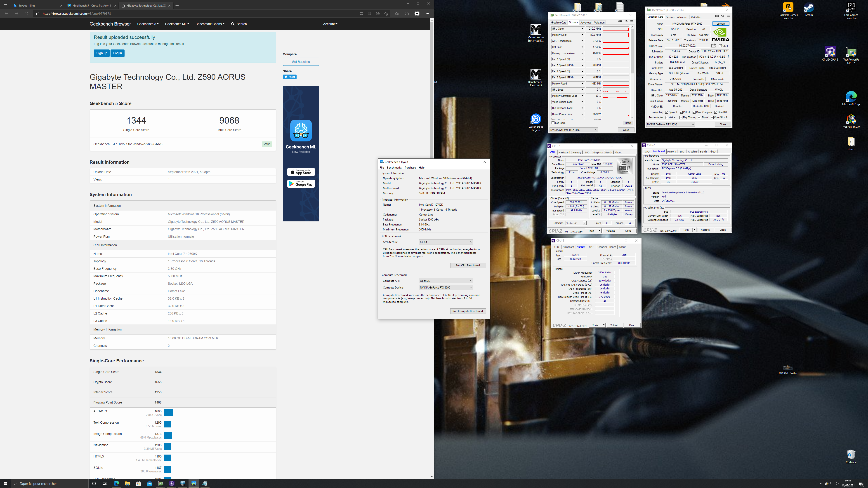Click Run Compute Benchmark button
Image resolution: width=868 pixels, height=488 pixels.
(468, 311)
